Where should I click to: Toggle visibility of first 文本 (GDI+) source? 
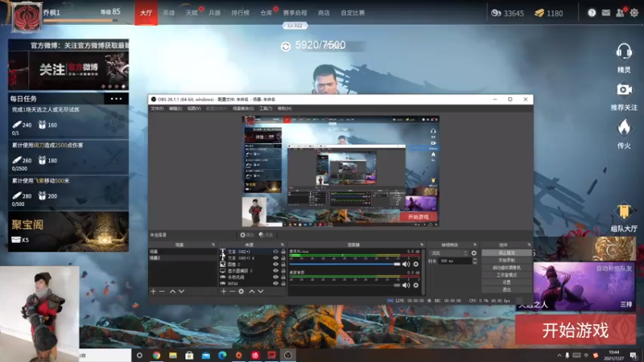pyautogui.click(x=275, y=252)
